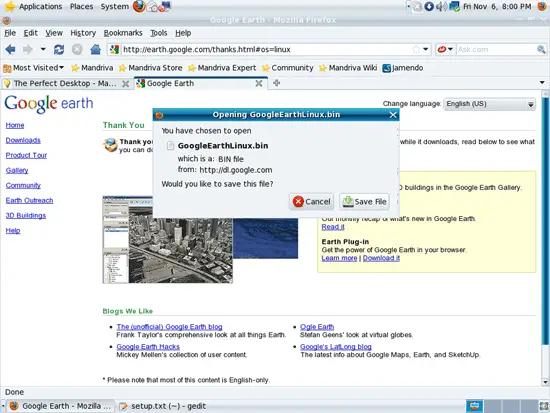Image resolution: width=550 pixels, height=413 pixels.
Task: Open a new tab with plus icon
Action: [x=276, y=83]
